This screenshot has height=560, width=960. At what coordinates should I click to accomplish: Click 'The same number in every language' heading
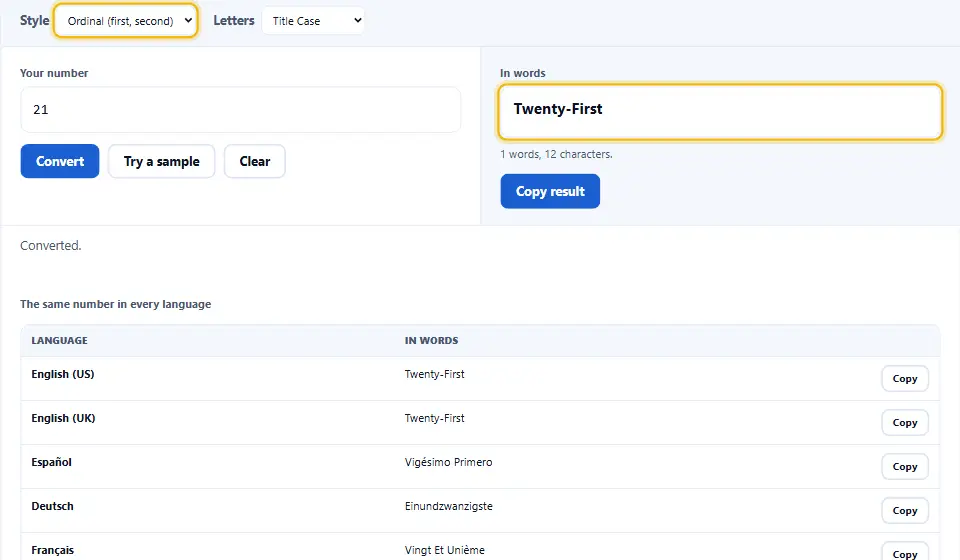tap(115, 304)
